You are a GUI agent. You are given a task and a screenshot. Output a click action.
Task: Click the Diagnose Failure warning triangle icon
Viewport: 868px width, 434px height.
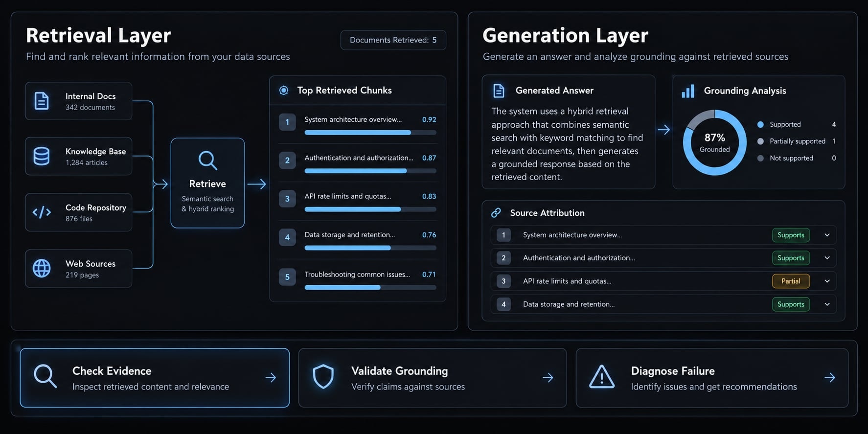(602, 377)
